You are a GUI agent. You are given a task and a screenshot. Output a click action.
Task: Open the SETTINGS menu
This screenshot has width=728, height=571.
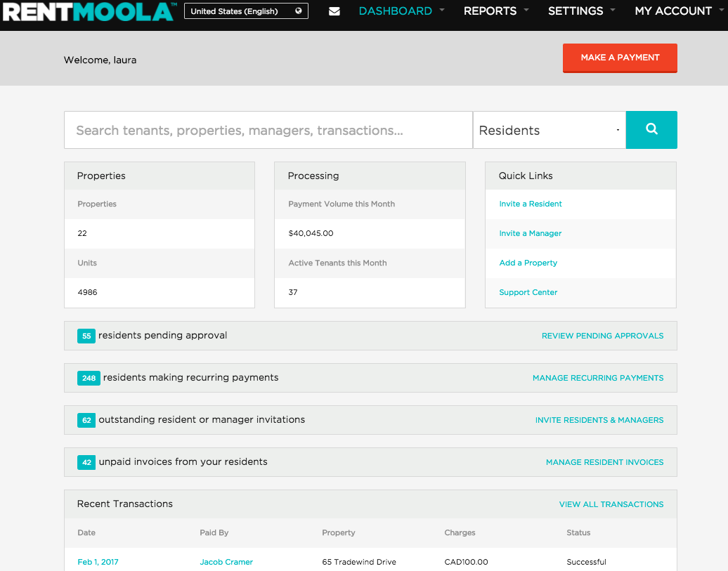point(576,11)
